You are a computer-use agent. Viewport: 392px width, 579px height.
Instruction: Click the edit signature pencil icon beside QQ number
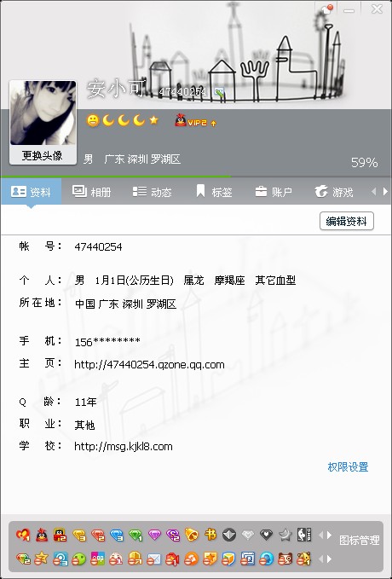tap(219, 92)
